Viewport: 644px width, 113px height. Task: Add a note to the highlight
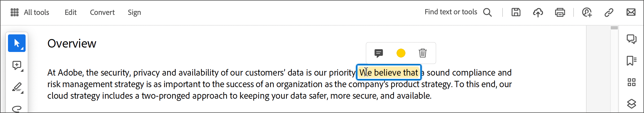[x=379, y=53]
